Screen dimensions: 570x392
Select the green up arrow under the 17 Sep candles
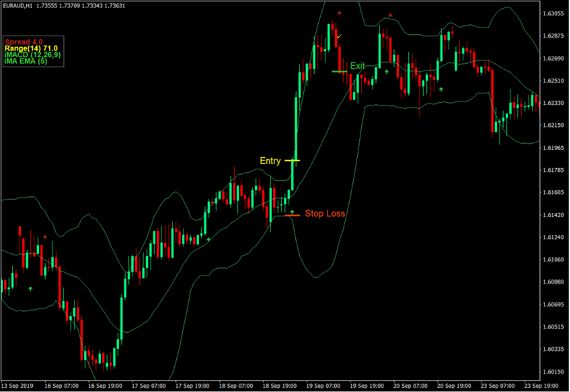click(x=208, y=239)
